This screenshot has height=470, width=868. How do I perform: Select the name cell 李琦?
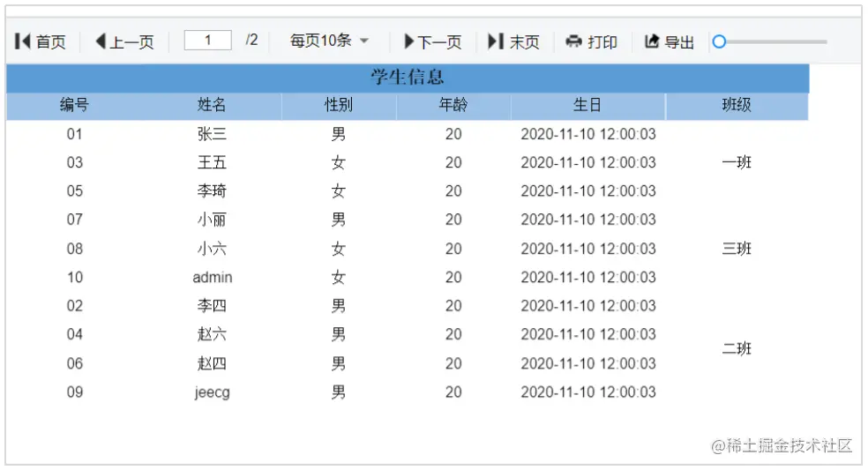point(212,191)
